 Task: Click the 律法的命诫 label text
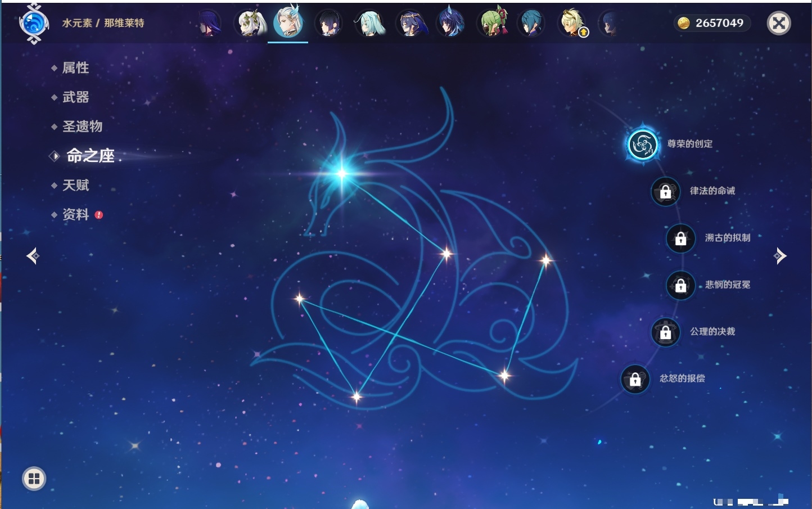click(x=712, y=191)
